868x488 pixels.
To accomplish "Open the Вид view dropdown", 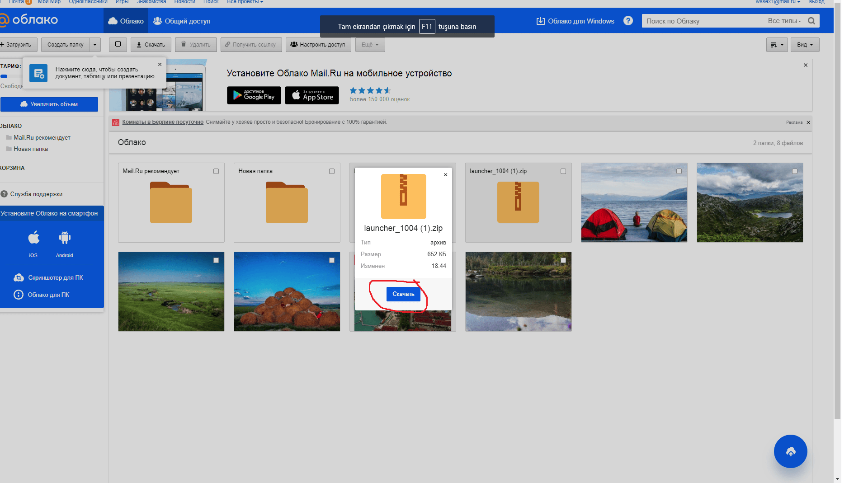I will pyautogui.click(x=805, y=45).
